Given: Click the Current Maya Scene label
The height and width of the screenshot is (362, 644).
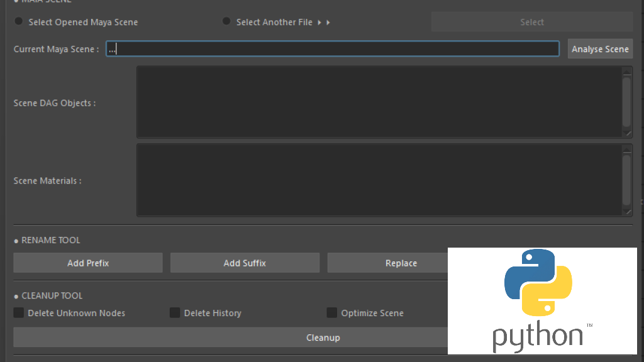Looking at the screenshot, I should (56, 49).
